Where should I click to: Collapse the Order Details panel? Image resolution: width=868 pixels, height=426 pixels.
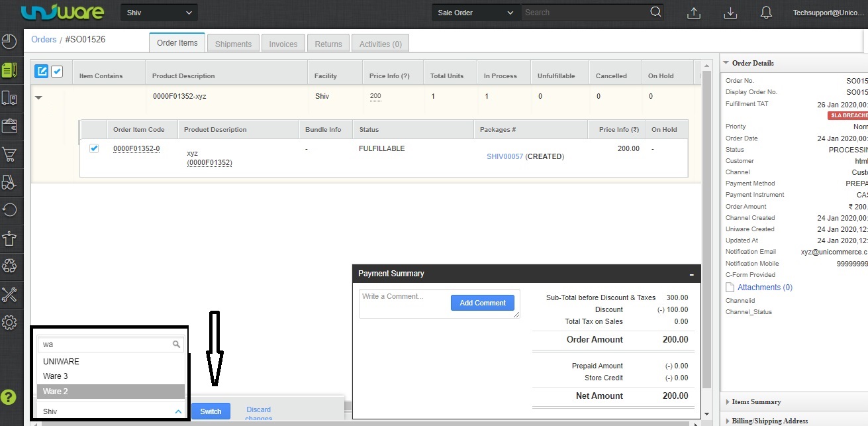coord(726,63)
